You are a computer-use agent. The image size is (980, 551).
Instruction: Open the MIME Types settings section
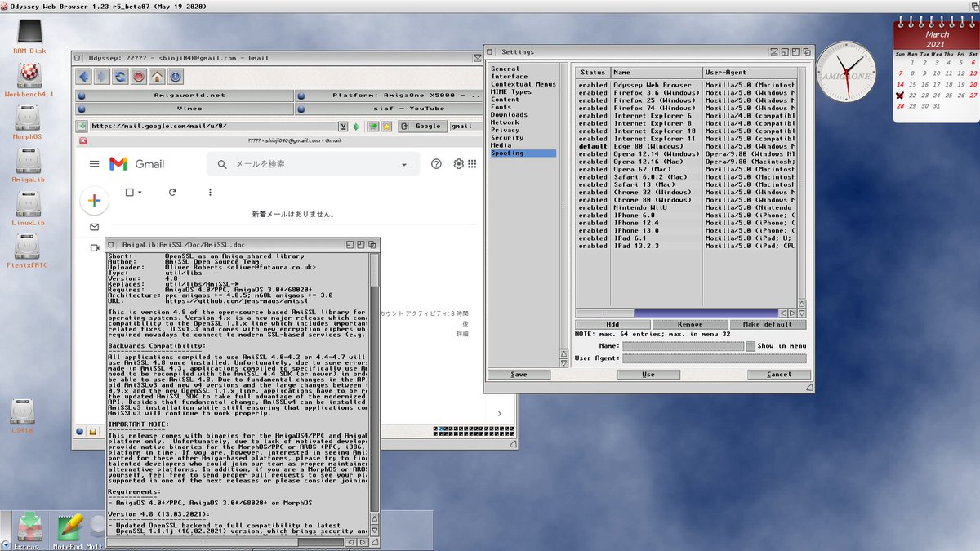click(x=510, y=91)
